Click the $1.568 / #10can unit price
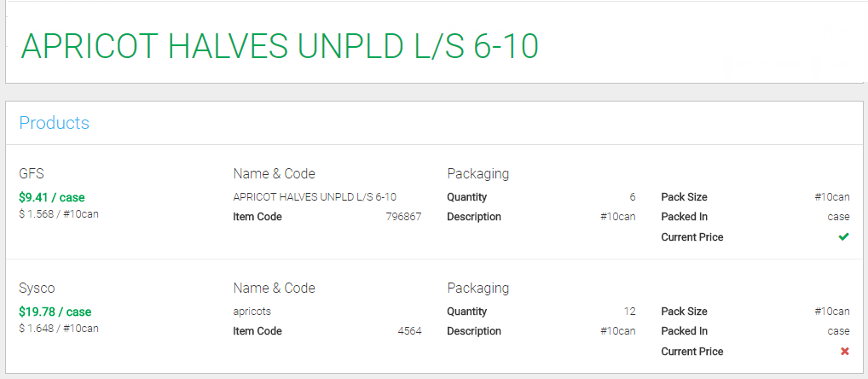Image resolution: width=868 pixels, height=379 pixels. (59, 213)
